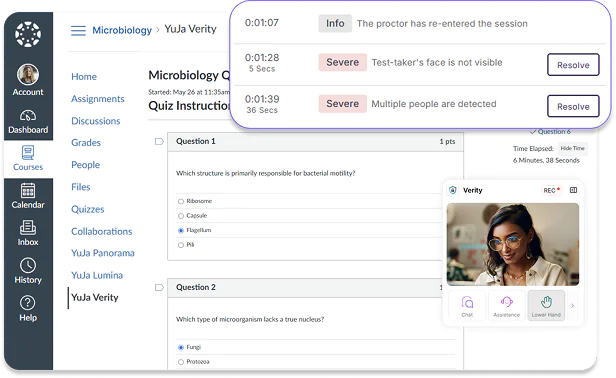Open the Quizzes course menu item
The image size is (616, 378).
(x=88, y=209)
